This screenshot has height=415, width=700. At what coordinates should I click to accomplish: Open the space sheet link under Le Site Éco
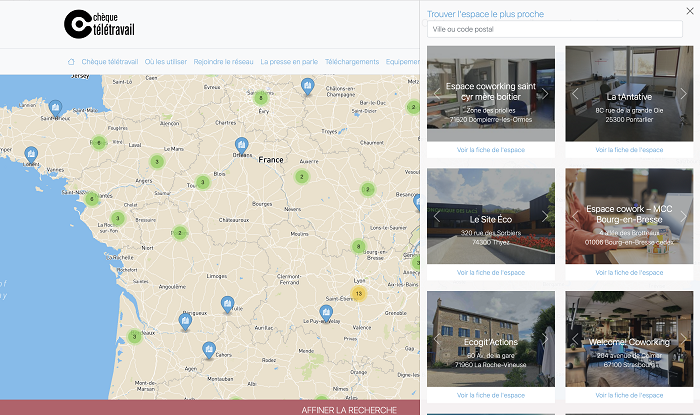coord(491,272)
